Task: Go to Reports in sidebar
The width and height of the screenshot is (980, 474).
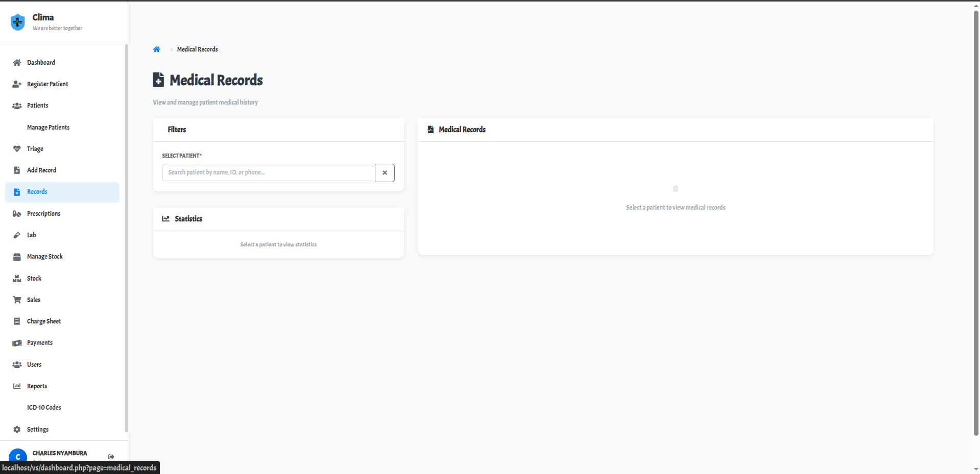Action: [x=62, y=386]
